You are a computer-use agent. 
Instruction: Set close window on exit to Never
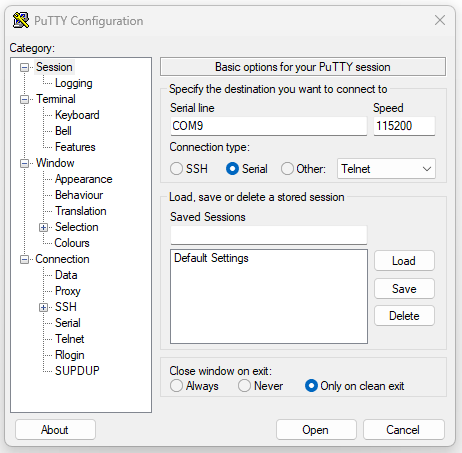pos(244,386)
